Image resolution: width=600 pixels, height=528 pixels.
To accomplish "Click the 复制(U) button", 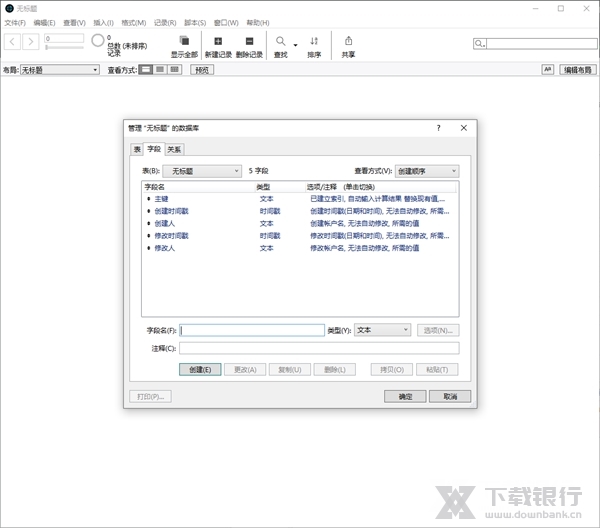I will pos(290,369).
